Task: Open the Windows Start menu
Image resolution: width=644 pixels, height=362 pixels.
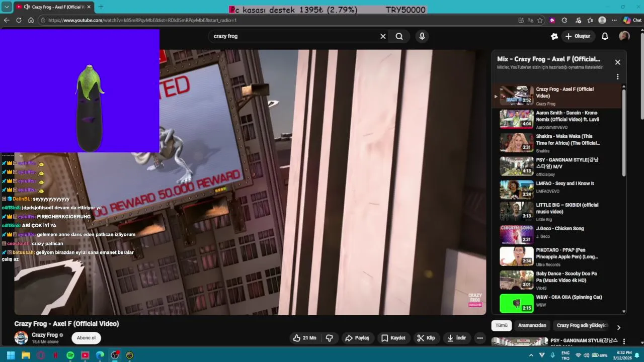Action: (x=11, y=355)
